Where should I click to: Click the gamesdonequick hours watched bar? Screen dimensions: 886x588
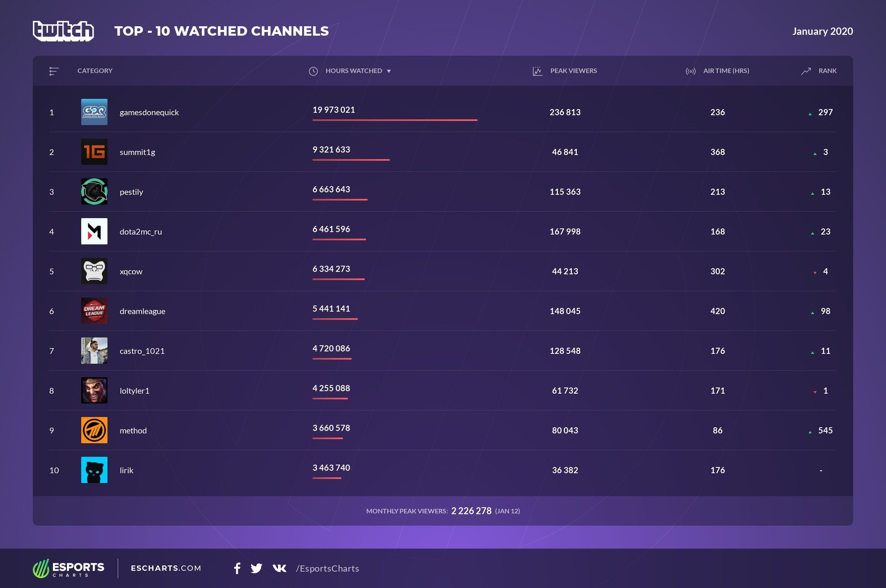click(x=395, y=120)
